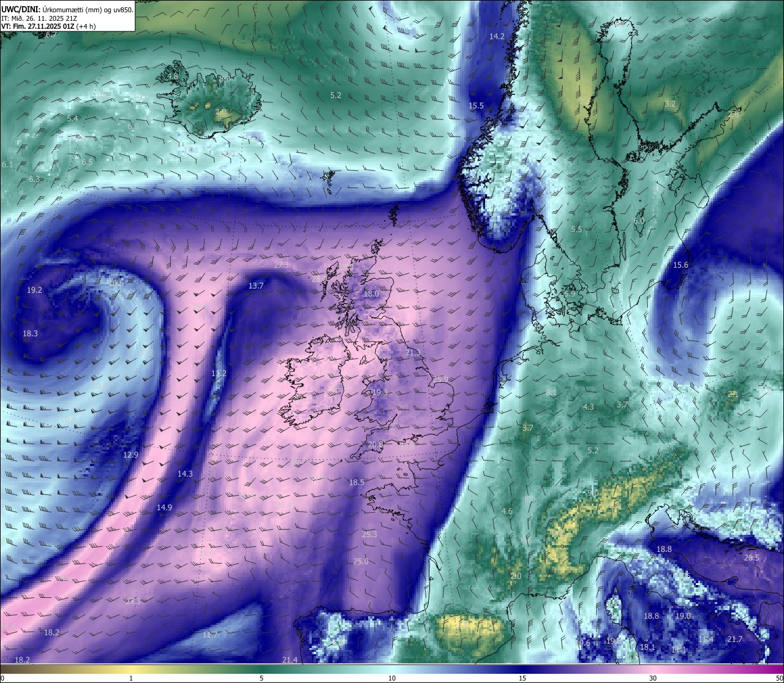
Task: Click the colorbar label '15' at the bottom
Action: tap(522, 678)
